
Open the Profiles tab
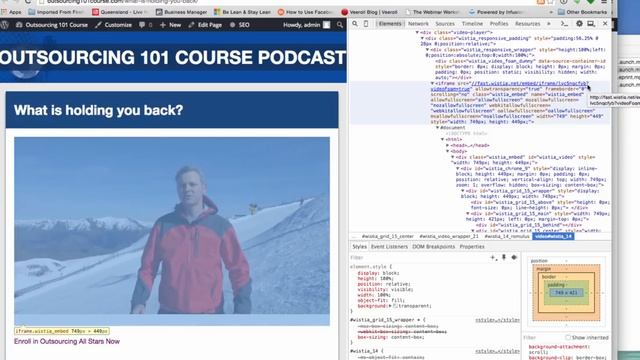pyautogui.click(x=499, y=24)
